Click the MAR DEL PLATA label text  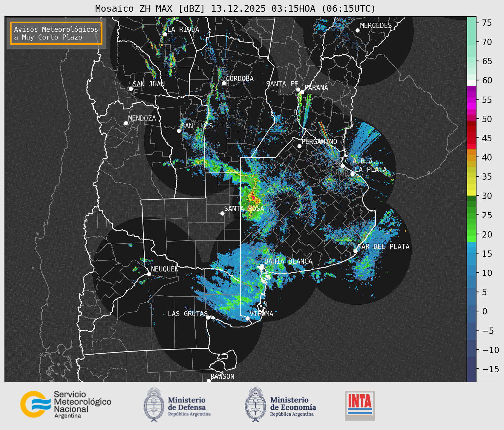(x=384, y=247)
